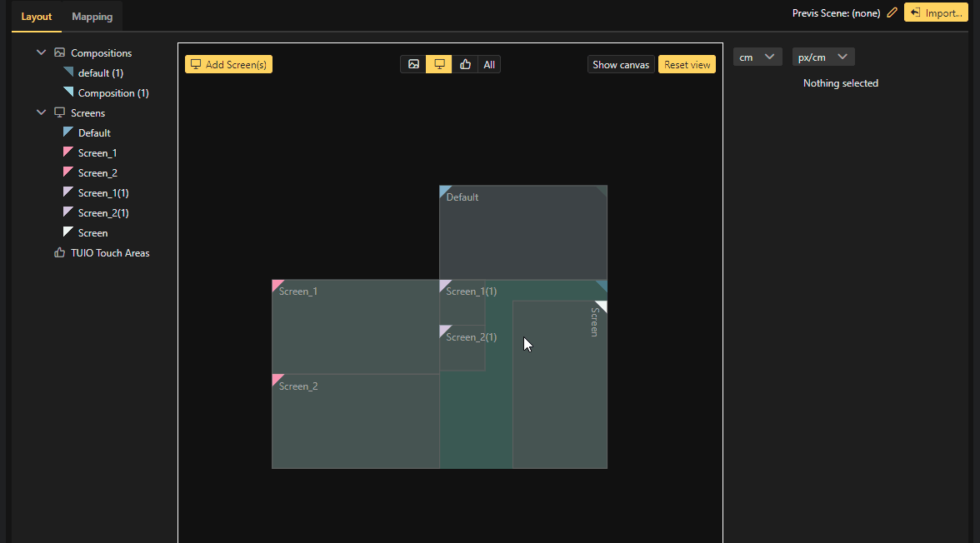
Task: Click the Import button
Action: pyautogui.click(x=937, y=13)
